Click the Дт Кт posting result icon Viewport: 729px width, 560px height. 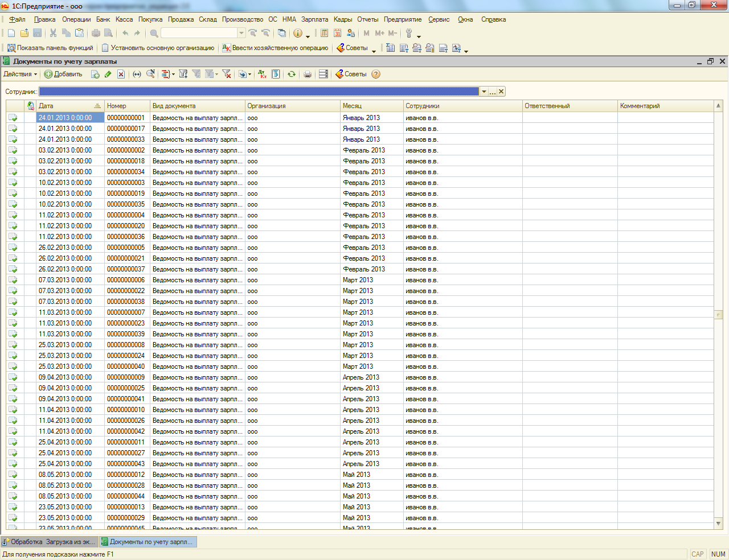[x=262, y=74]
